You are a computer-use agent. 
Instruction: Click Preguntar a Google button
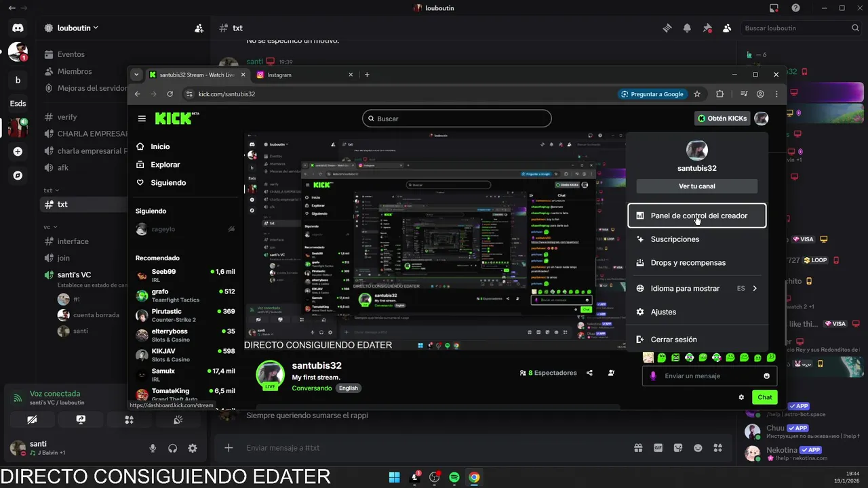click(652, 94)
